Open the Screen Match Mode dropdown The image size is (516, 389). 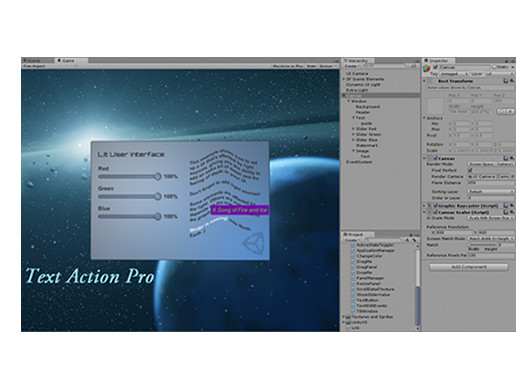491,239
